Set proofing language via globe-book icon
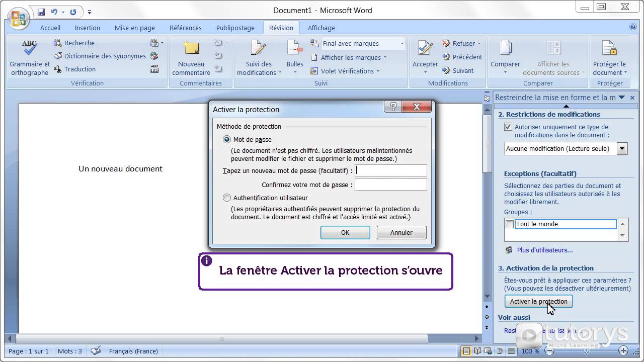This screenshot has height=362, width=644. (x=154, y=56)
